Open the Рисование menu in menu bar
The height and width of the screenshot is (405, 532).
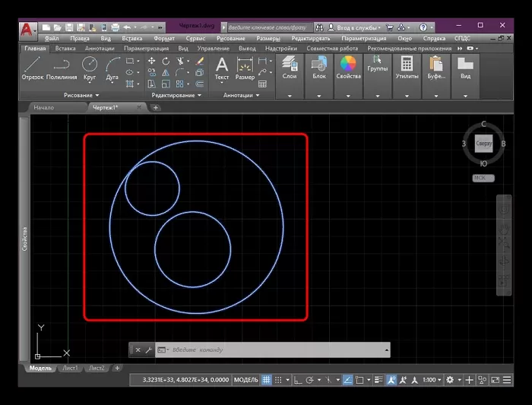tap(231, 38)
